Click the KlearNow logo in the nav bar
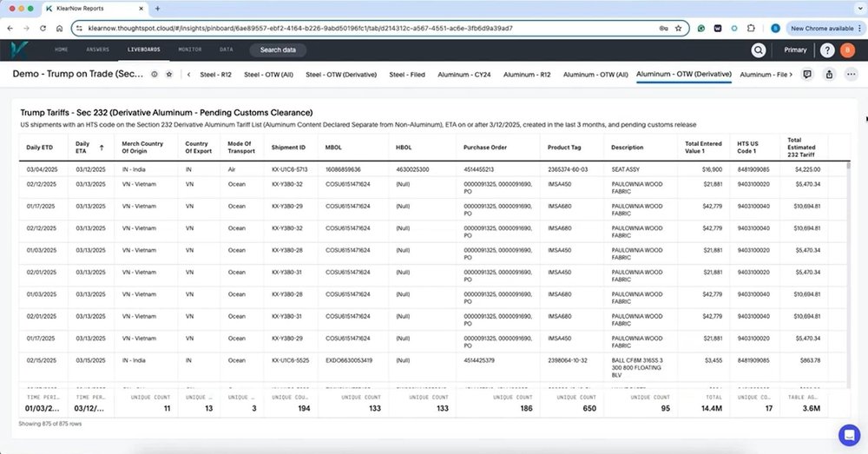This screenshot has width=868, height=454. coord(20,49)
